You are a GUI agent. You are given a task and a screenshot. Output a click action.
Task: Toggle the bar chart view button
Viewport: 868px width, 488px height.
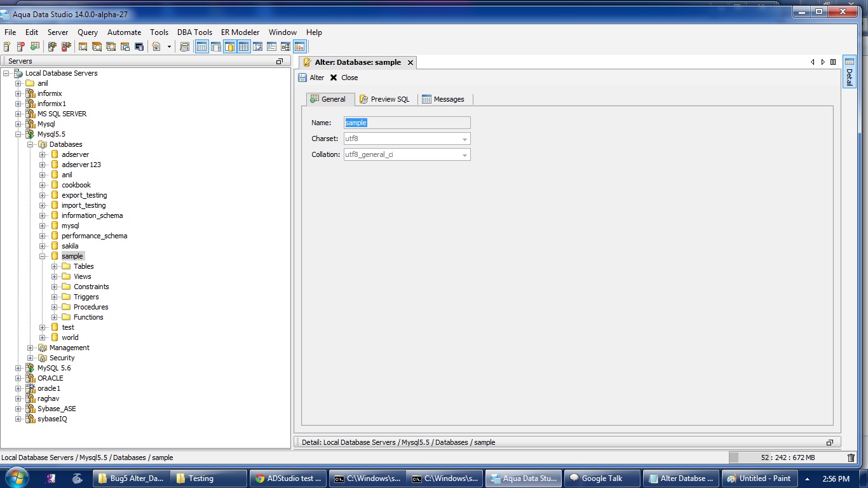(300, 46)
